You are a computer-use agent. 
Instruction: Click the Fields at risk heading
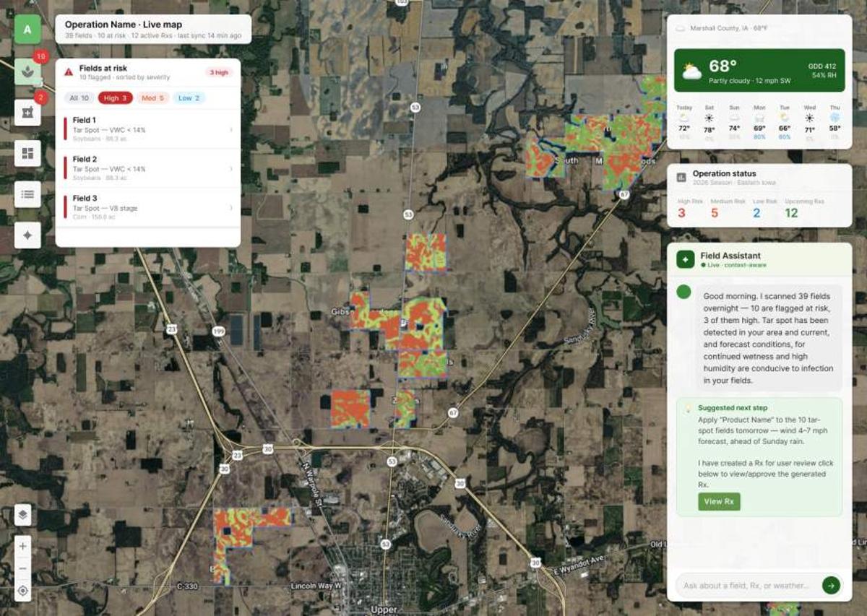coord(103,68)
